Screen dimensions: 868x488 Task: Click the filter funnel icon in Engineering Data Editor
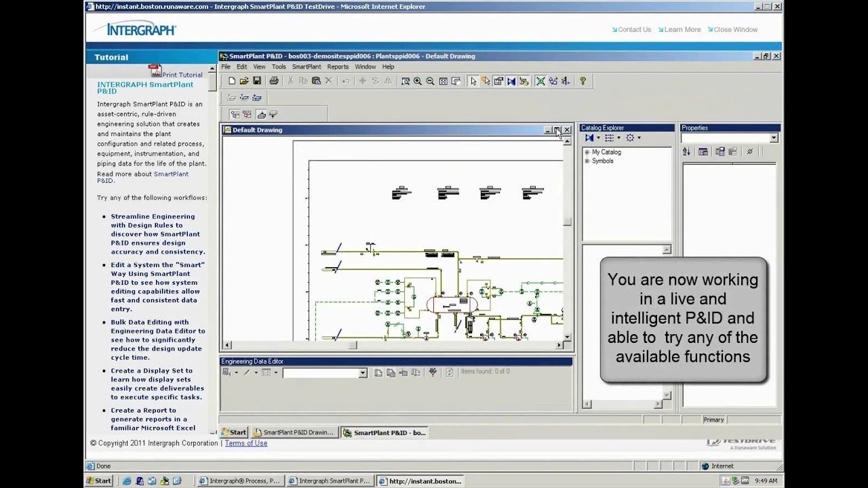[x=433, y=372]
